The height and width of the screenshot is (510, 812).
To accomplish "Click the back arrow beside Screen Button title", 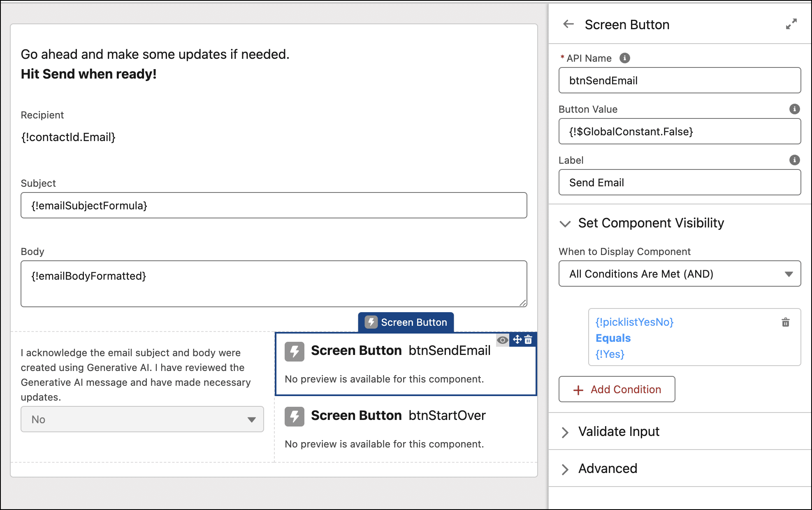I will [x=568, y=24].
